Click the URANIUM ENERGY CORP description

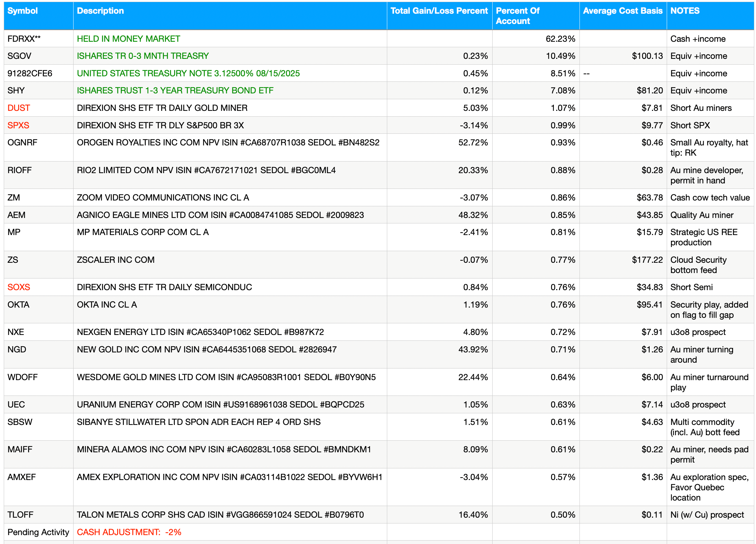(x=221, y=404)
